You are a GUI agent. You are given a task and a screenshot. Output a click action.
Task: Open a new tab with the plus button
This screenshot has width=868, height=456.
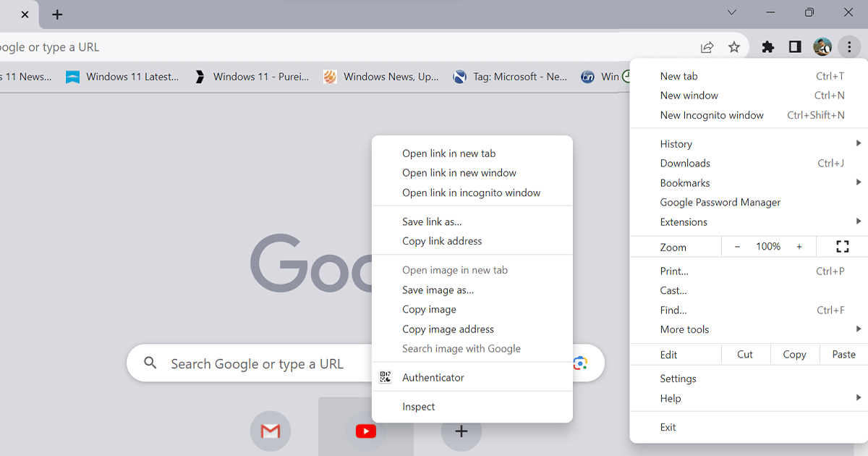point(56,14)
